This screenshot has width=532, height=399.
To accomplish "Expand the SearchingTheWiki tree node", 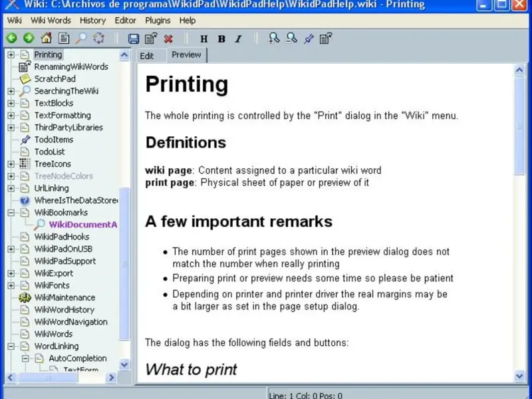I will point(11,91).
